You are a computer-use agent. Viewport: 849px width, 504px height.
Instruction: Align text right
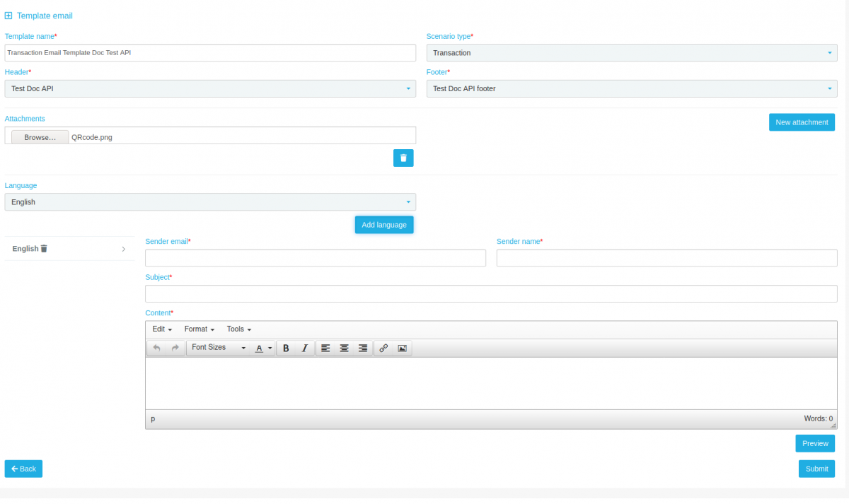[362, 348]
